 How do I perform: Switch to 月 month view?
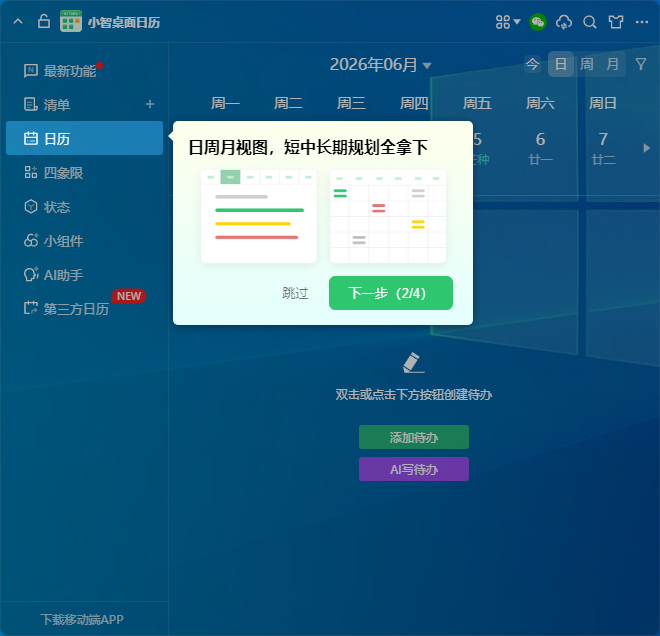click(612, 64)
